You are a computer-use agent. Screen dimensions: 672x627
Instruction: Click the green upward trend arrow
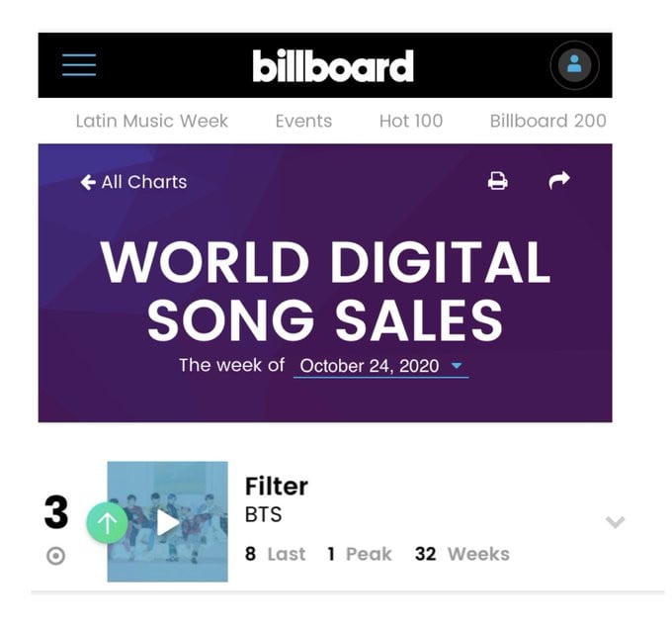107,522
